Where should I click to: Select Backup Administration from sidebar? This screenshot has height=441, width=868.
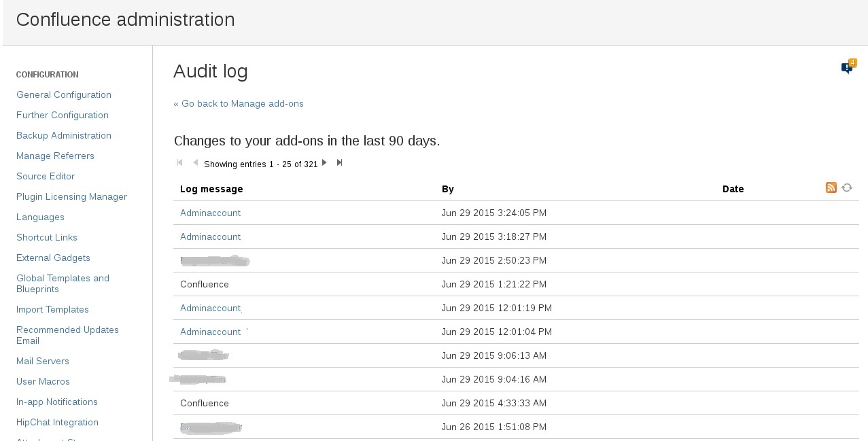(x=64, y=135)
